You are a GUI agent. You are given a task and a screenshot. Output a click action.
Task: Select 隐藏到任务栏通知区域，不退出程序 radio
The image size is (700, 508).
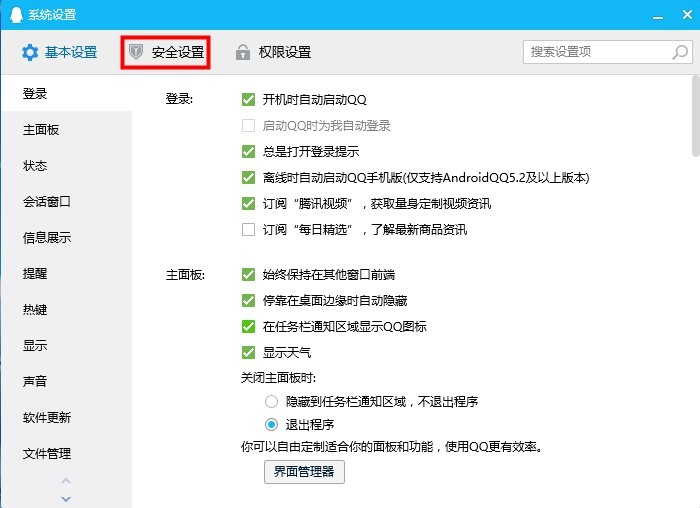coord(271,401)
